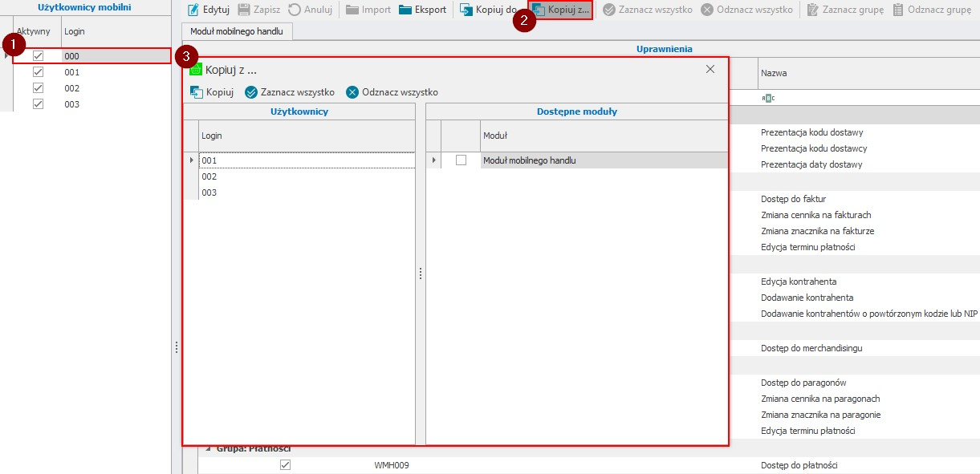Open the Moduł mobilnego handlu tab
Screen dimensions: 980x474
(237, 31)
